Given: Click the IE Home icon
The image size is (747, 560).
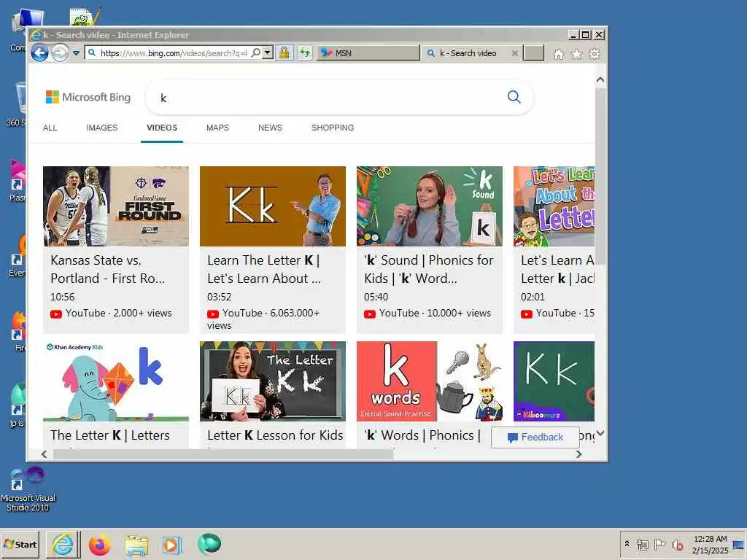Looking at the screenshot, I should 558,54.
